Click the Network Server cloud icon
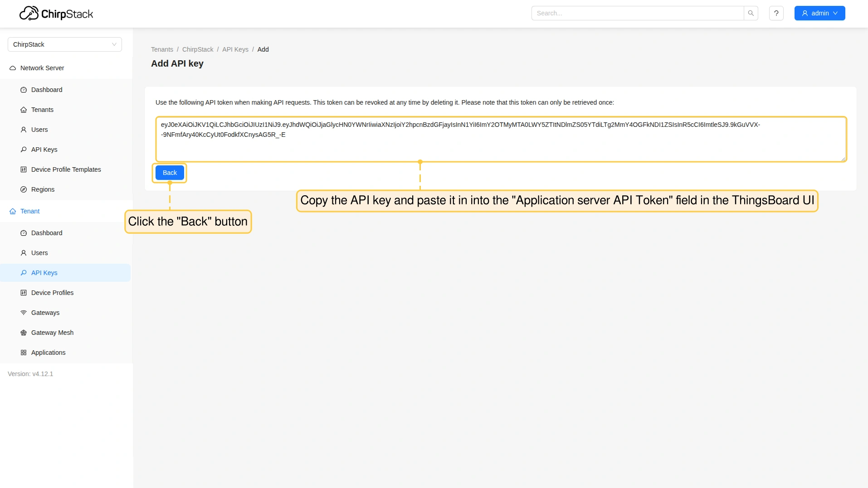 (x=13, y=68)
